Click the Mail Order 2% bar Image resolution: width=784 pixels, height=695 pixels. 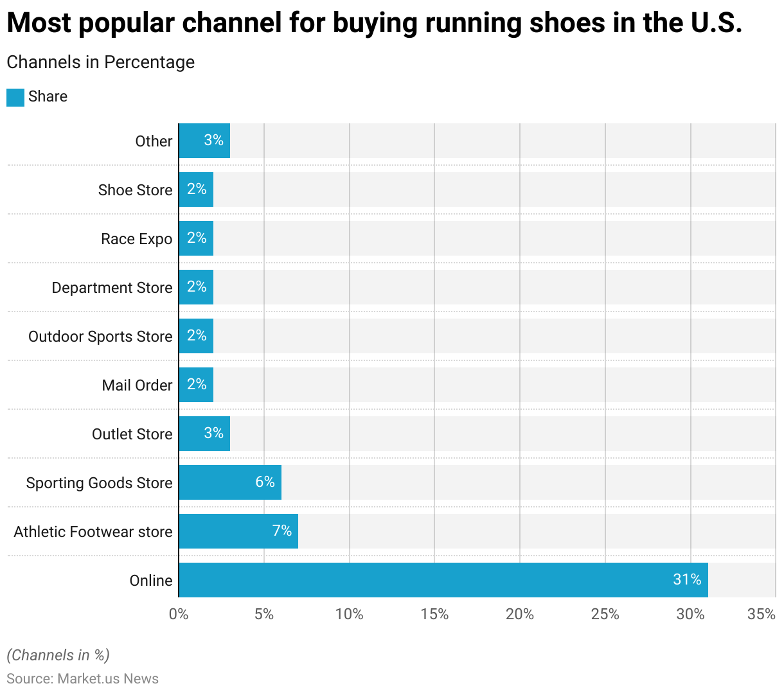[x=196, y=385]
